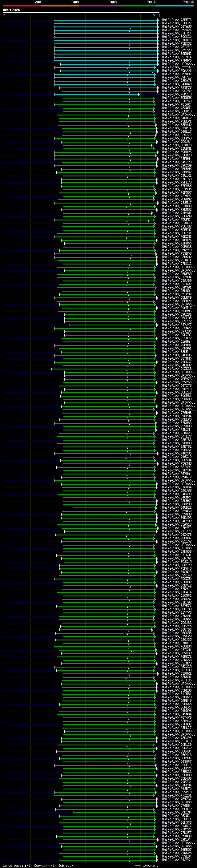The height and width of the screenshot is (868, 197).
Task: Click the purple ~60% identity legend bar
Action: 99,6
